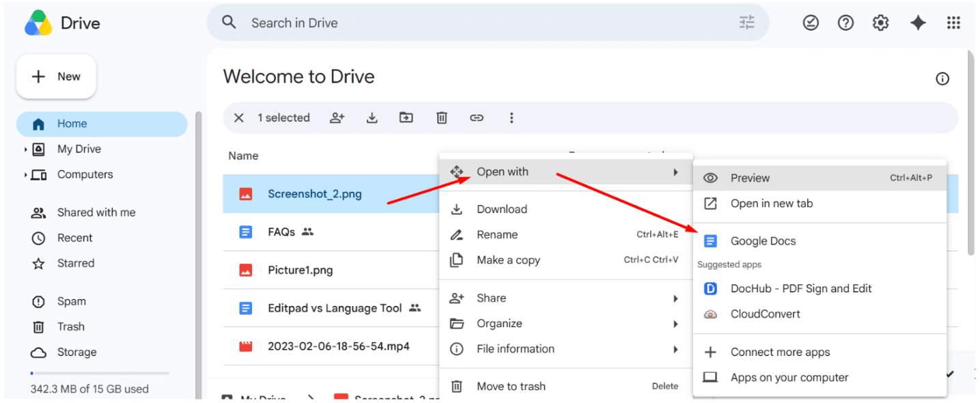The image size is (980, 403).
Task: Open the Help question mark icon
Action: coord(845,23)
